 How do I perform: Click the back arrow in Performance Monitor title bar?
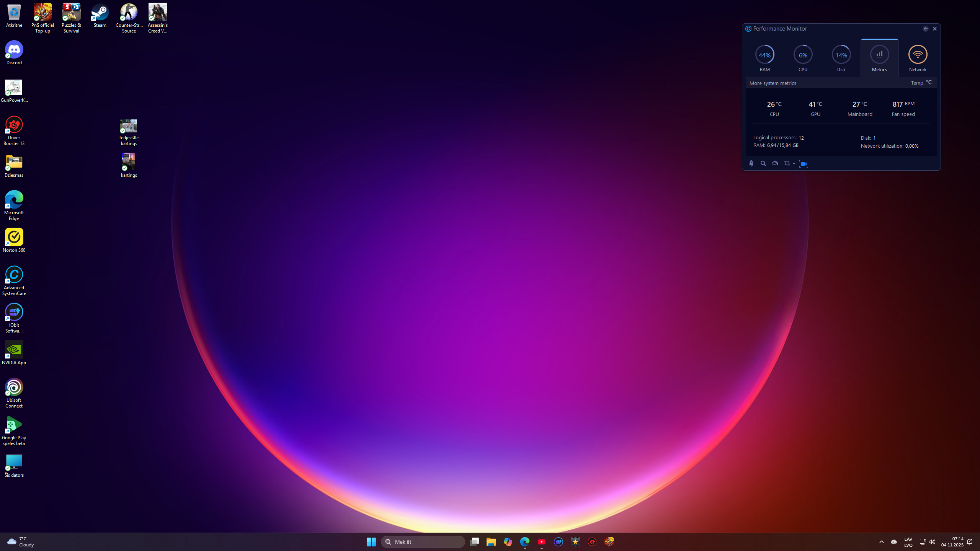point(925,29)
